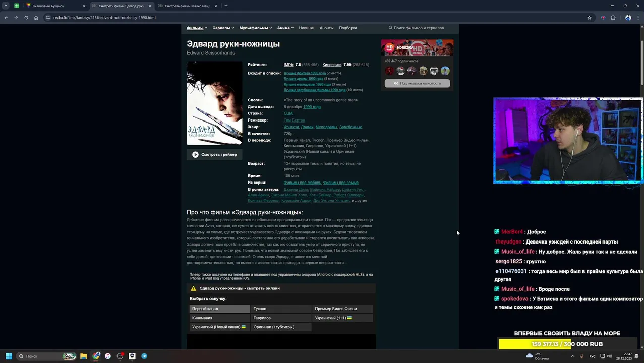The width and height of the screenshot is (644, 363).
Task: Open the Кинопоиск rating link
Action: tap(332, 65)
